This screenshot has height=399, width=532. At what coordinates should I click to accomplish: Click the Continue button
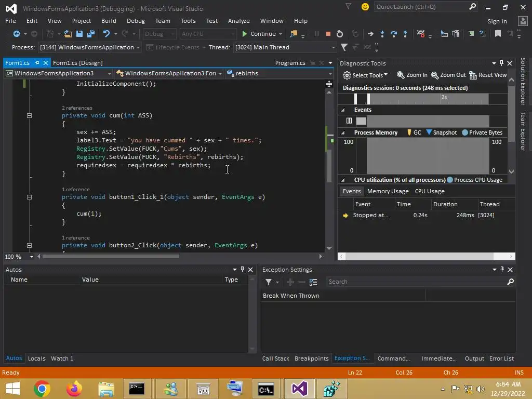pos(260,34)
